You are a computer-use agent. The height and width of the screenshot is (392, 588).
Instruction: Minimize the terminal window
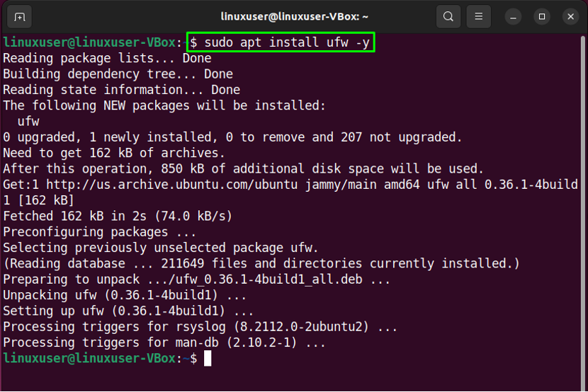pyautogui.click(x=513, y=17)
